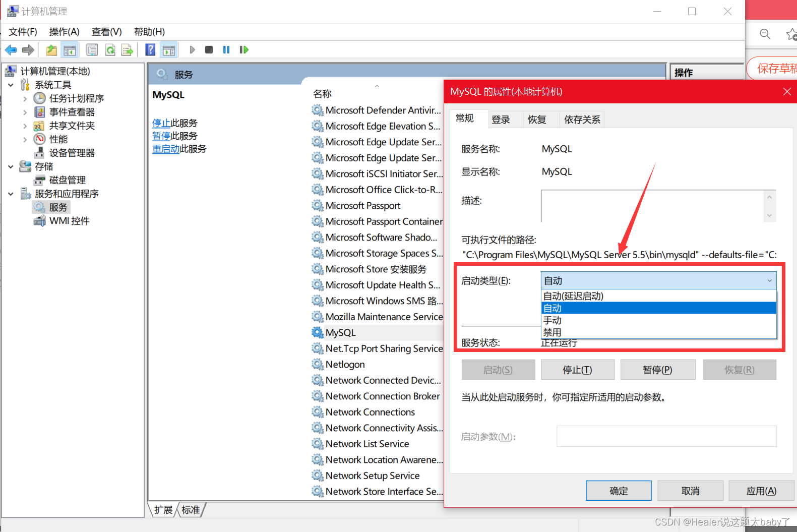The width and height of the screenshot is (797, 532).
Task: Open the 文件(F) menu
Action: coord(23,32)
